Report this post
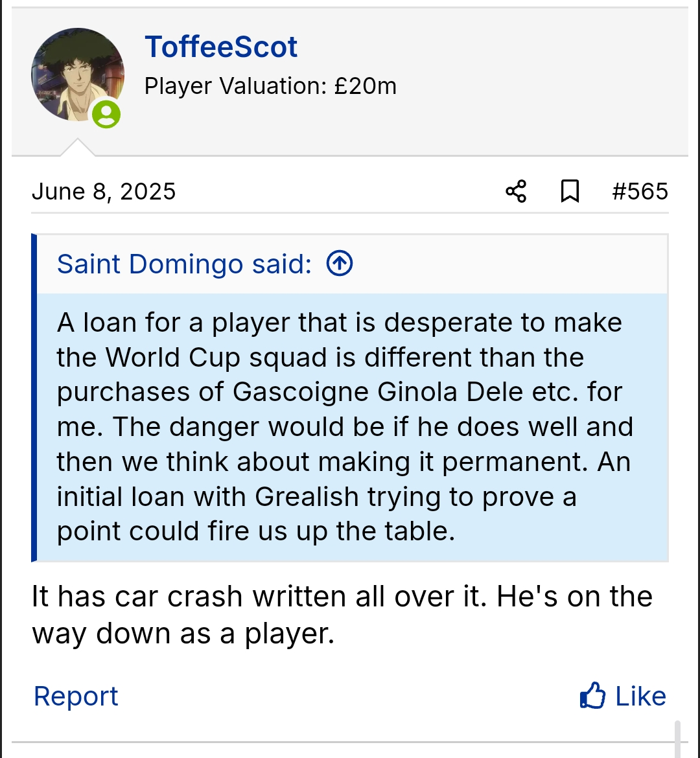The image size is (700, 758). pos(76,696)
